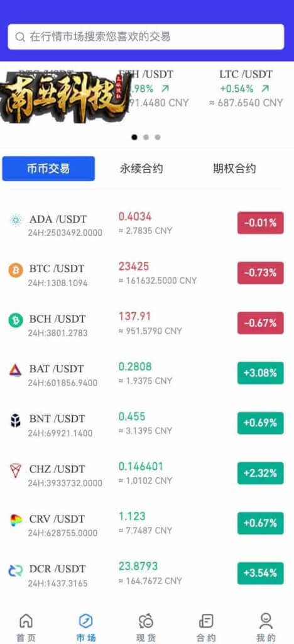Open the 首页 home icon
The image size is (294, 644).
pyautogui.click(x=26, y=620)
